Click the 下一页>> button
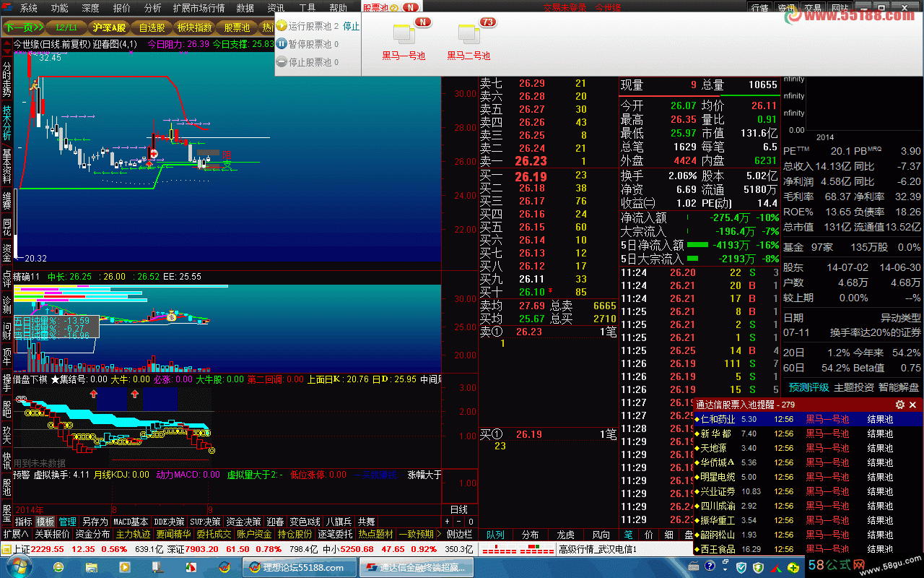Viewport: 924px width, 578px height. click(x=24, y=27)
